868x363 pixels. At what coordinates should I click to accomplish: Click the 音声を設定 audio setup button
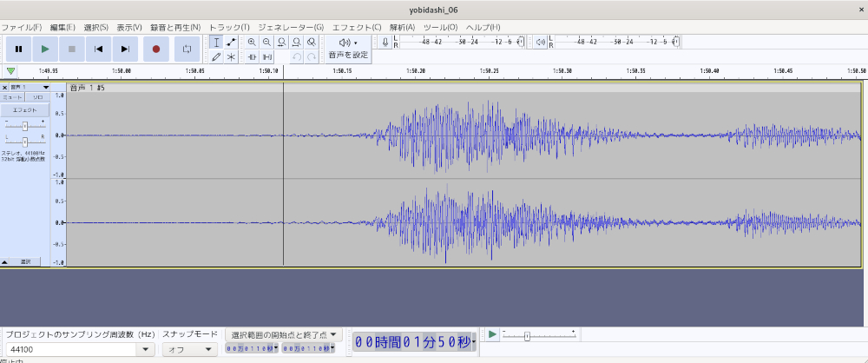(x=348, y=49)
